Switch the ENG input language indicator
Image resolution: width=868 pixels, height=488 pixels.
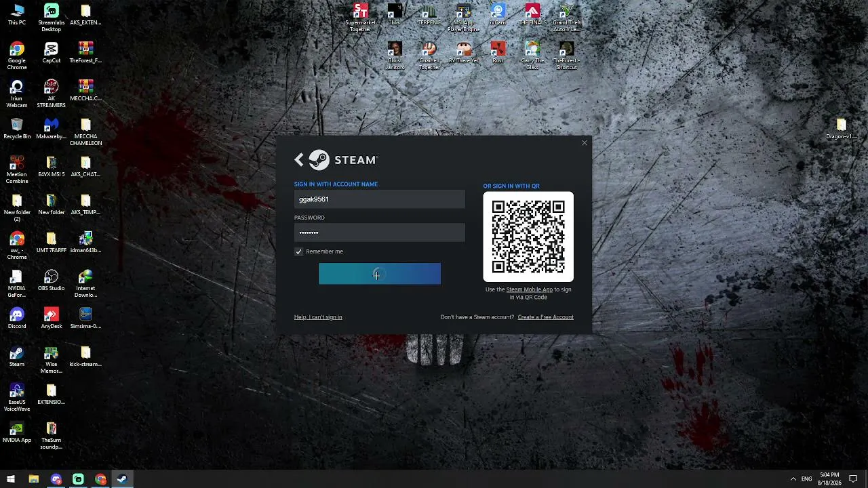[x=806, y=479]
